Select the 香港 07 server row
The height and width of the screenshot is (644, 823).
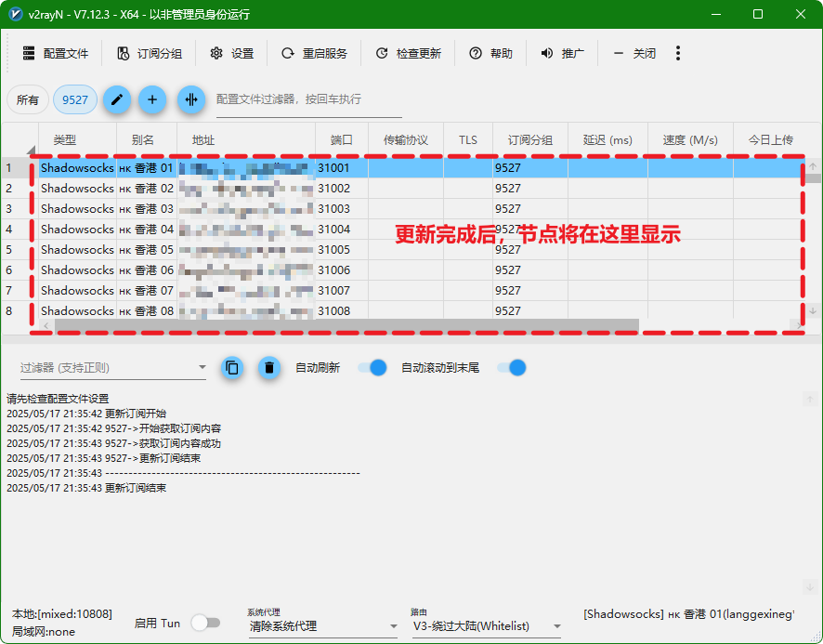pyautogui.click(x=402, y=291)
